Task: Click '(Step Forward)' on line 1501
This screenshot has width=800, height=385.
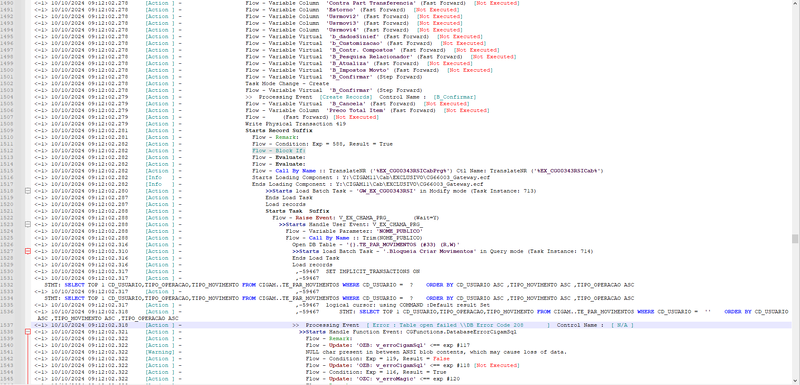Action: tap(399, 77)
